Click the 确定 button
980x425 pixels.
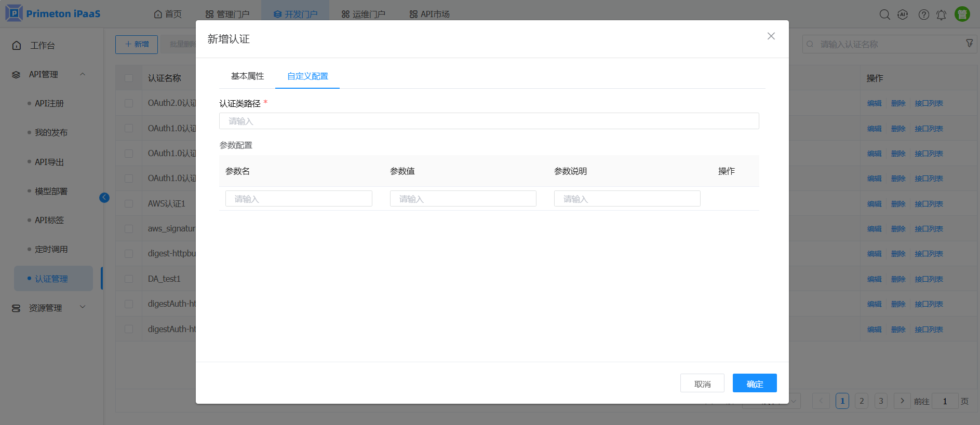coord(754,383)
